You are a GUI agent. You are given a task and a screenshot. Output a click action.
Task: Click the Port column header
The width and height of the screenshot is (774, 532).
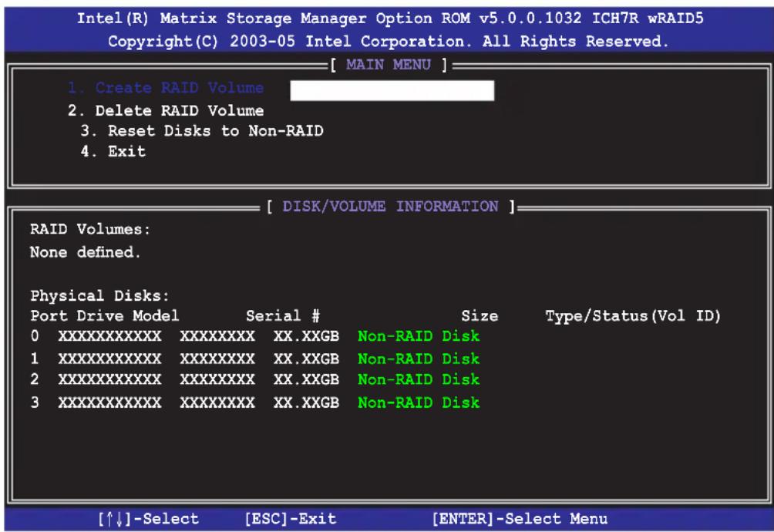[49, 316]
